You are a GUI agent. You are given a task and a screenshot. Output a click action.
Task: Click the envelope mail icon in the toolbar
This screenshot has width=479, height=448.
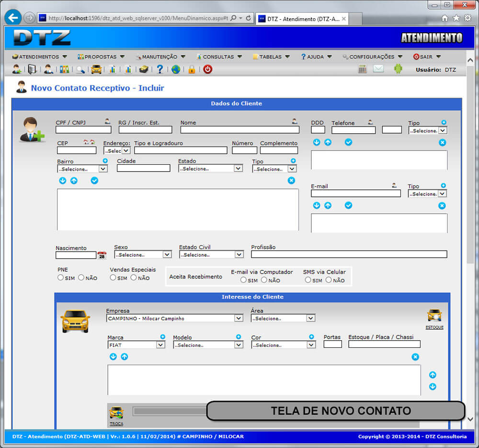tap(378, 69)
